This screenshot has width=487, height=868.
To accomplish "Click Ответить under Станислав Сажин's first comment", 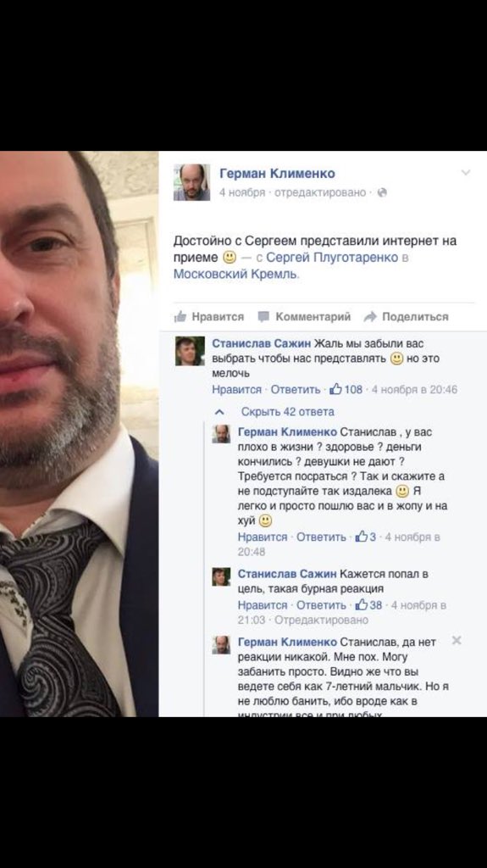I will tap(296, 389).
